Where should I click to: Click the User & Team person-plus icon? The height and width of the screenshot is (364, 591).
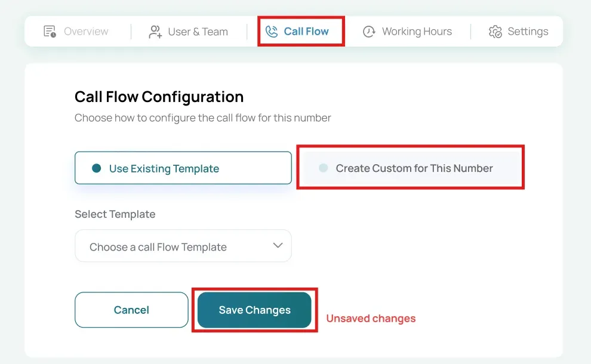(x=155, y=32)
